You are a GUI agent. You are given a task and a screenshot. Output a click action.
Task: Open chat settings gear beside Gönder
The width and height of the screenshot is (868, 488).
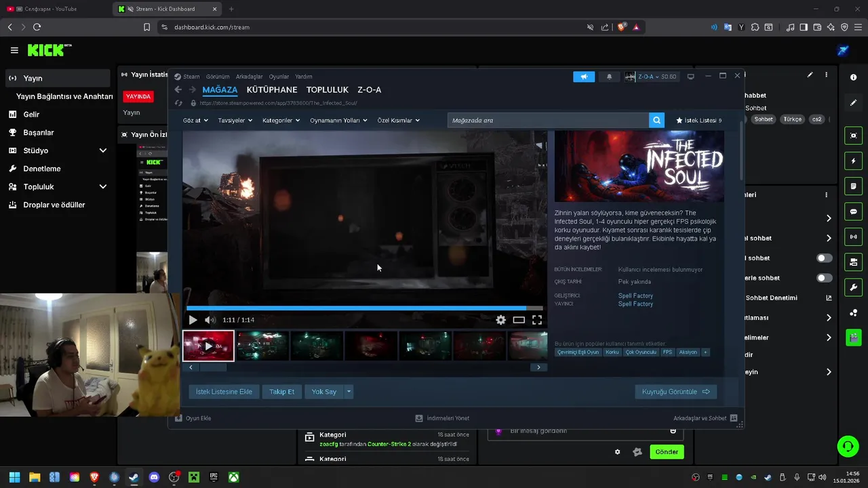click(x=617, y=452)
